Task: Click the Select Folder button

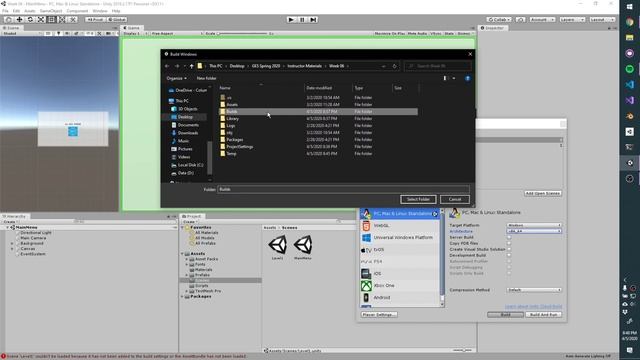Action: 418,199
